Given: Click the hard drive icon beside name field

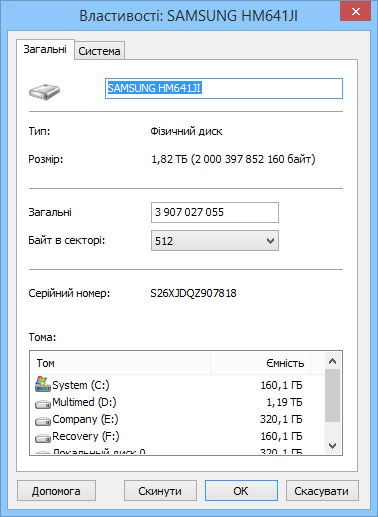Looking at the screenshot, I should [x=44, y=92].
